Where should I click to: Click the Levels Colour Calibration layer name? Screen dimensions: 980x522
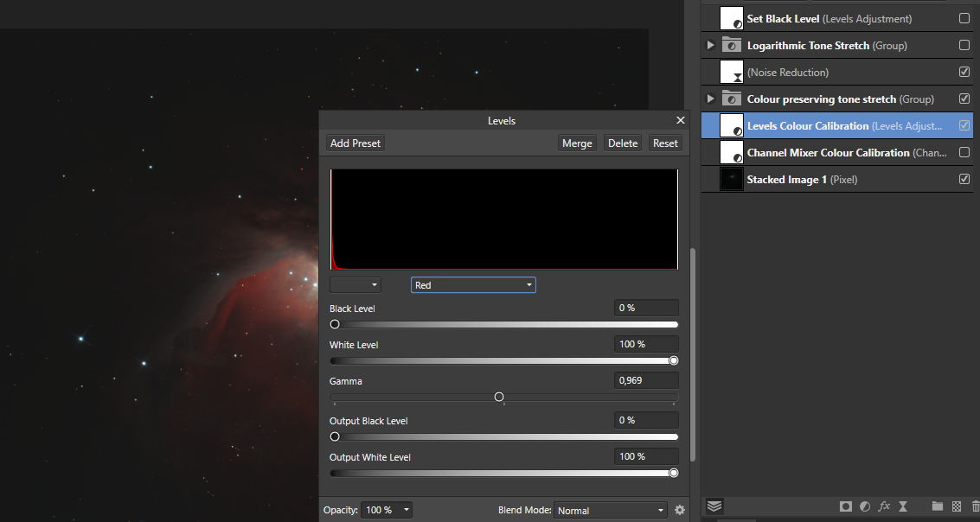[x=808, y=125]
